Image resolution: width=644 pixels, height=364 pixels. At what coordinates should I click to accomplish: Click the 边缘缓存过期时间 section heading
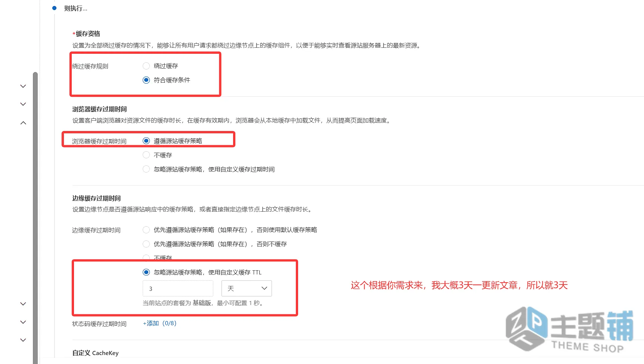tap(96, 198)
